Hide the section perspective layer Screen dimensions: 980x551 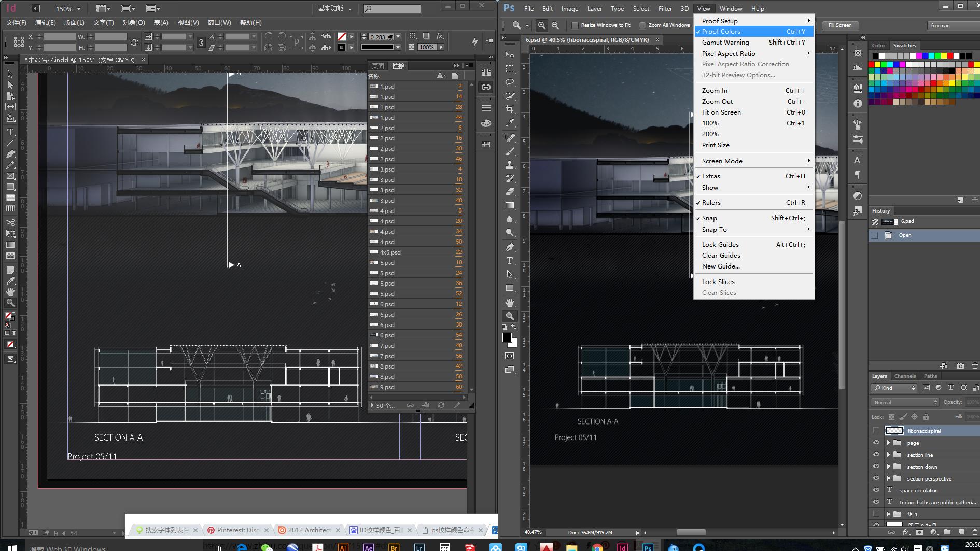(x=877, y=478)
